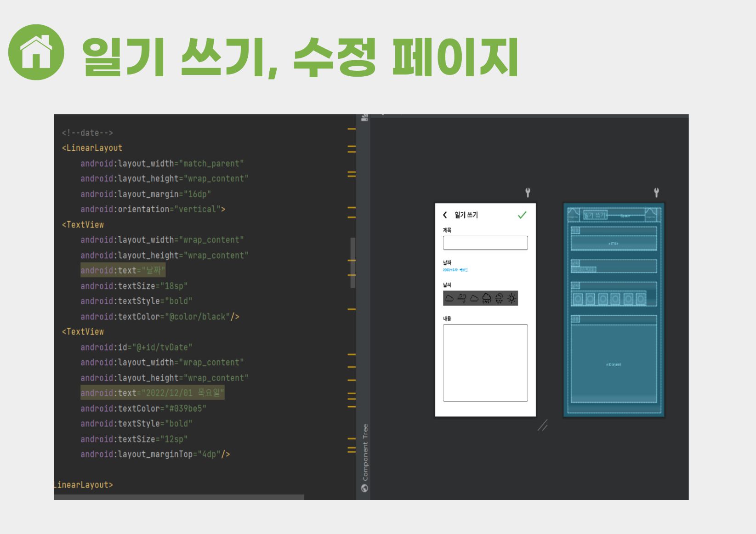Click the 일기 쓰기 title in design preview
Image resolution: width=756 pixels, height=534 pixels.
(466, 215)
